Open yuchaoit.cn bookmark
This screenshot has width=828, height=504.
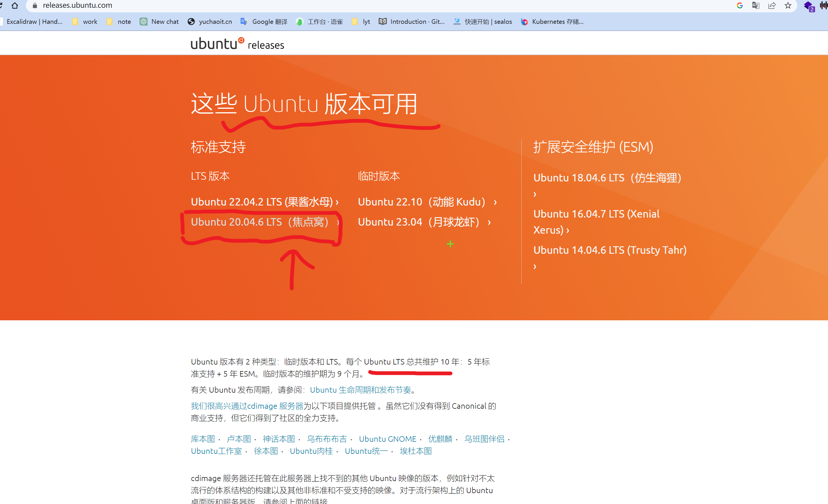click(210, 22)
